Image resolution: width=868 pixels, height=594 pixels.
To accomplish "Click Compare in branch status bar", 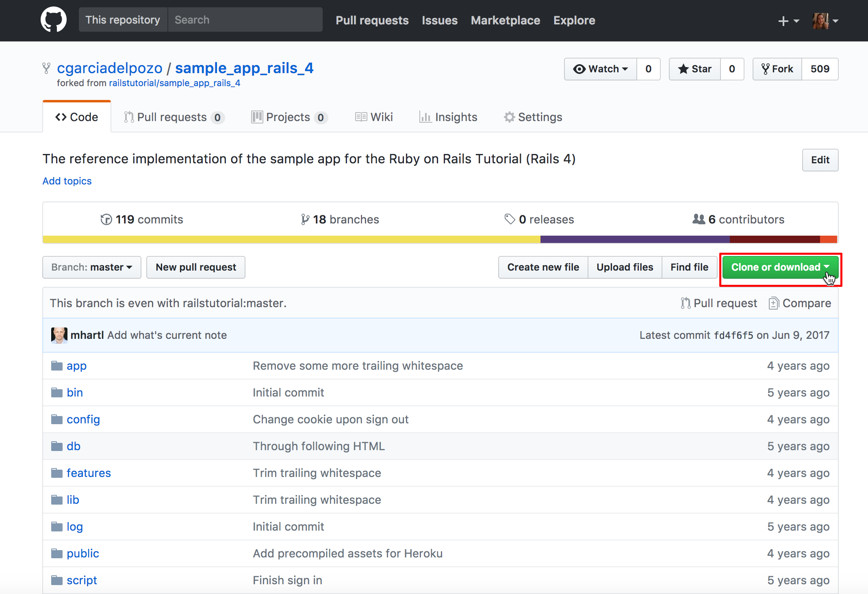I will (x=800, y=303).
